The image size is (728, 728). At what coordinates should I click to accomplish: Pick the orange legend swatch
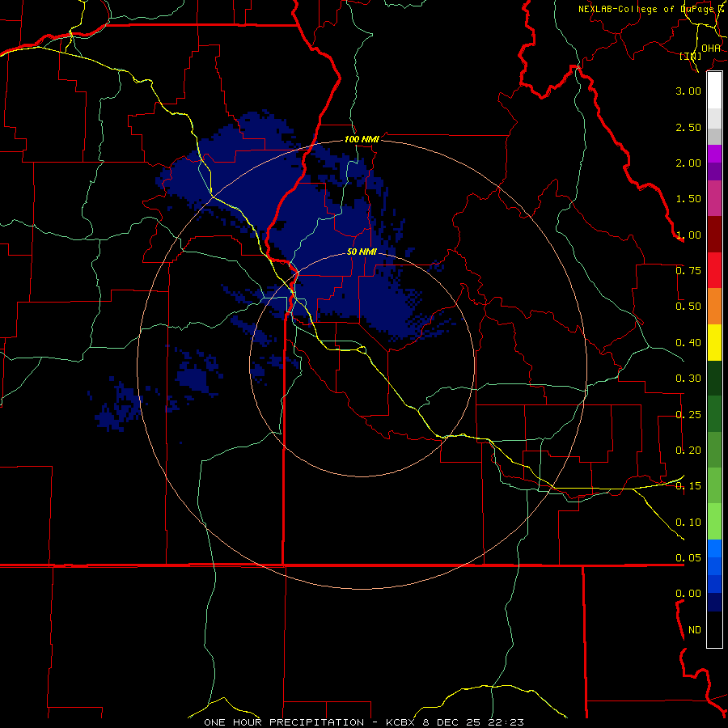point(714,307)
